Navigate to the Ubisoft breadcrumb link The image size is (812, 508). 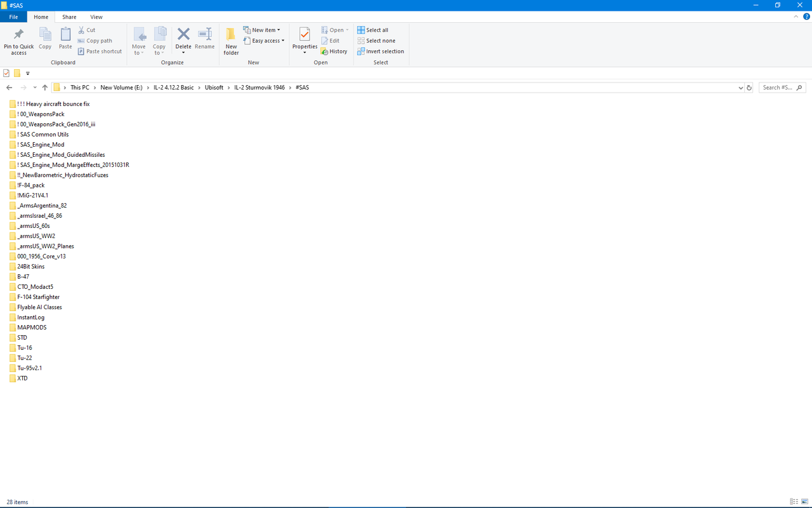point(214,87)
